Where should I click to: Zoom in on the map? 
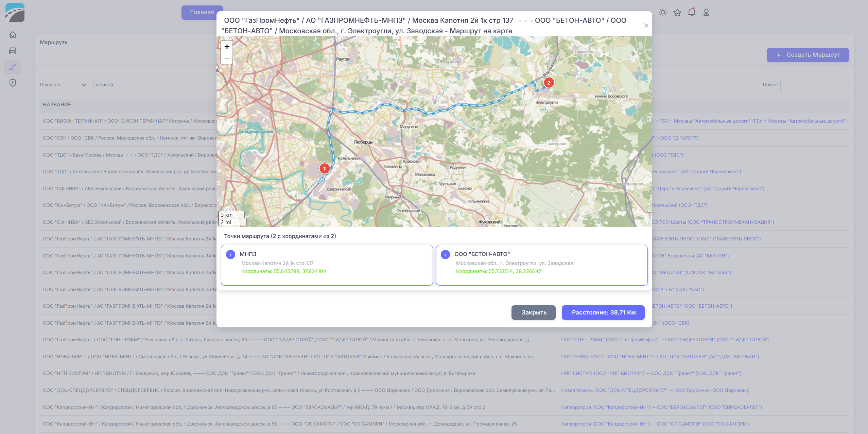(227, 47)
